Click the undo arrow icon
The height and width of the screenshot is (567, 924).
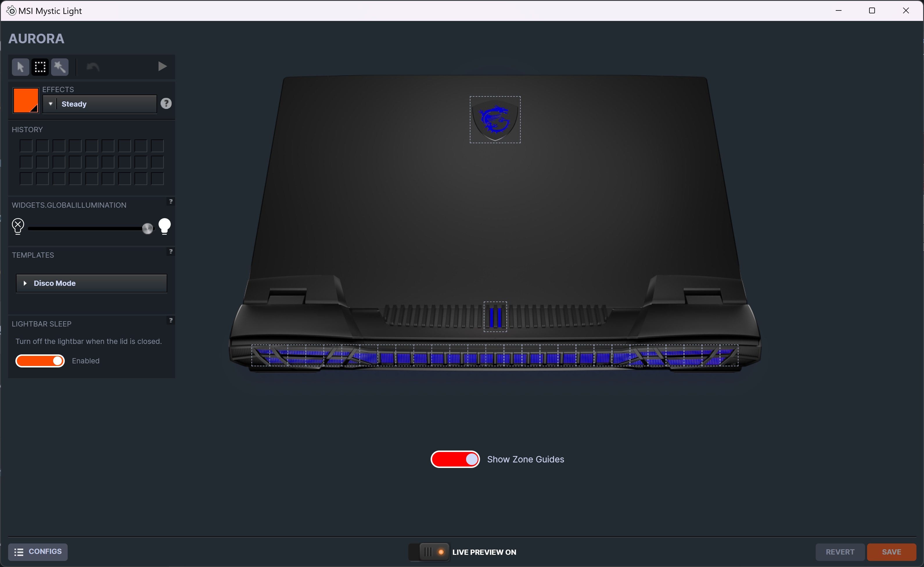(93, 67)
